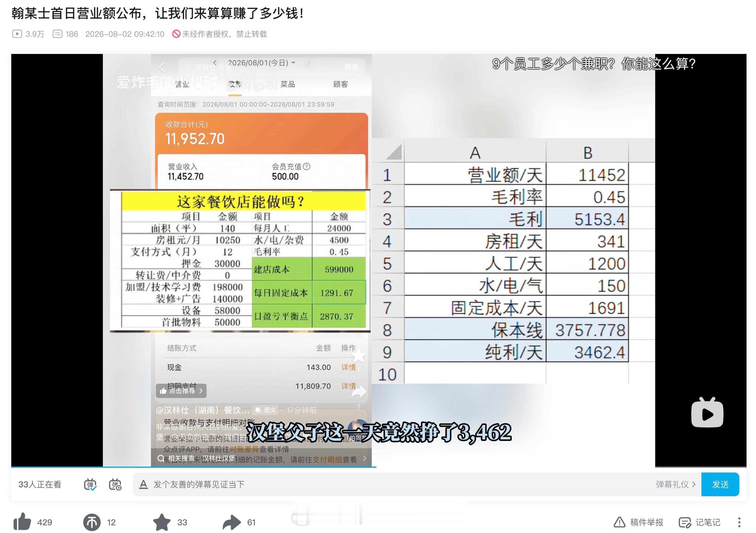Click the spreadsheet cell 营业额/天
Viewport: 756px width, 533px height.
tap(475, 175)
